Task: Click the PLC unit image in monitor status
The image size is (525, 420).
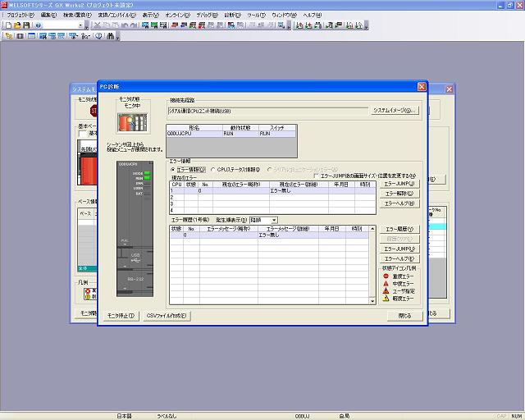Action: coord(133,122)
